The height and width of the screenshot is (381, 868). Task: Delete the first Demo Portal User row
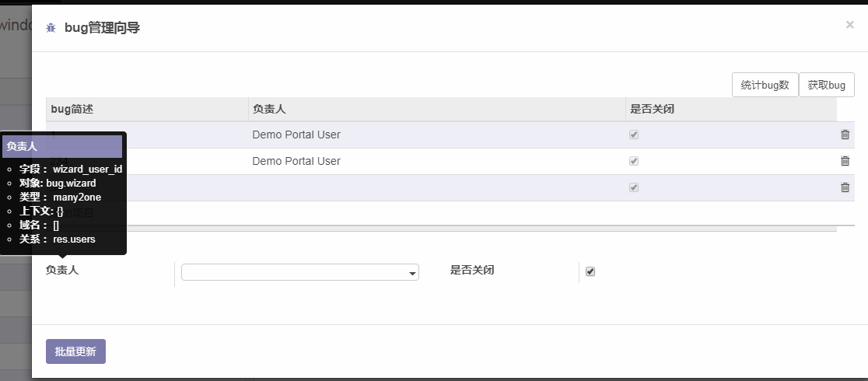click(845, 135)
